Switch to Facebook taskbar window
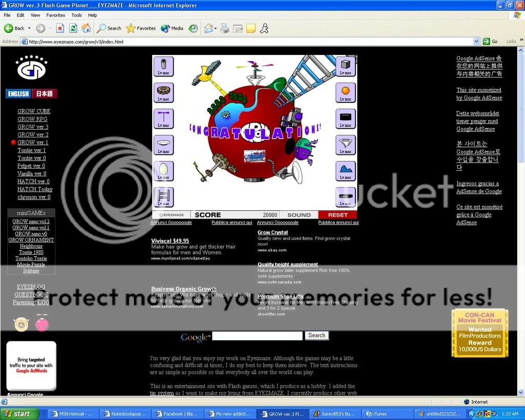Screen dimensions: 525x420 (x=177, y=414)
